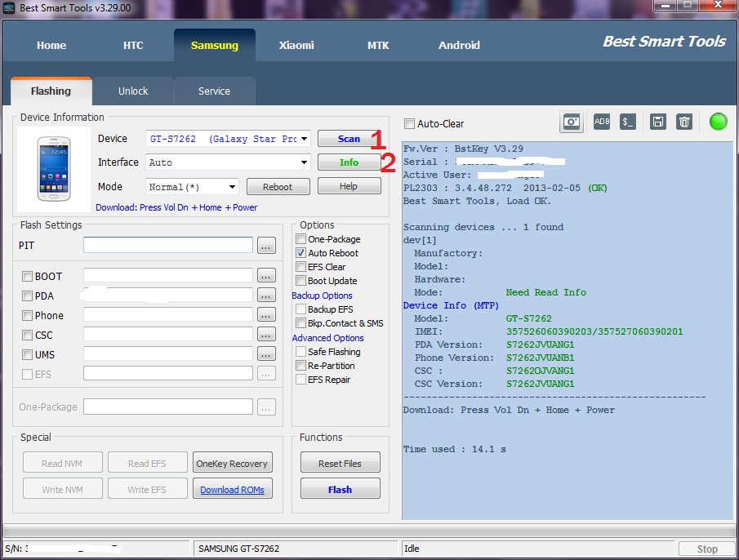Clear the log with the trash icon
739x560 pixels.
click(x=683, y=122)
